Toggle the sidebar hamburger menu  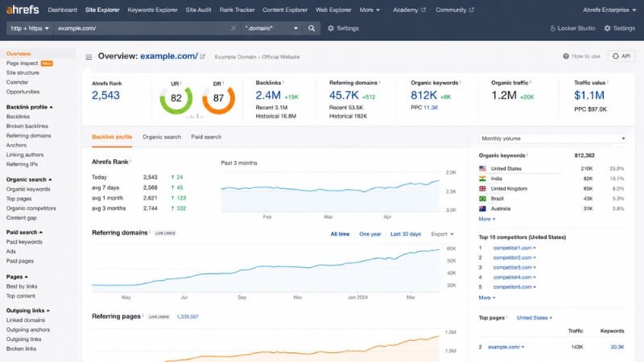[x=89, y=57]
